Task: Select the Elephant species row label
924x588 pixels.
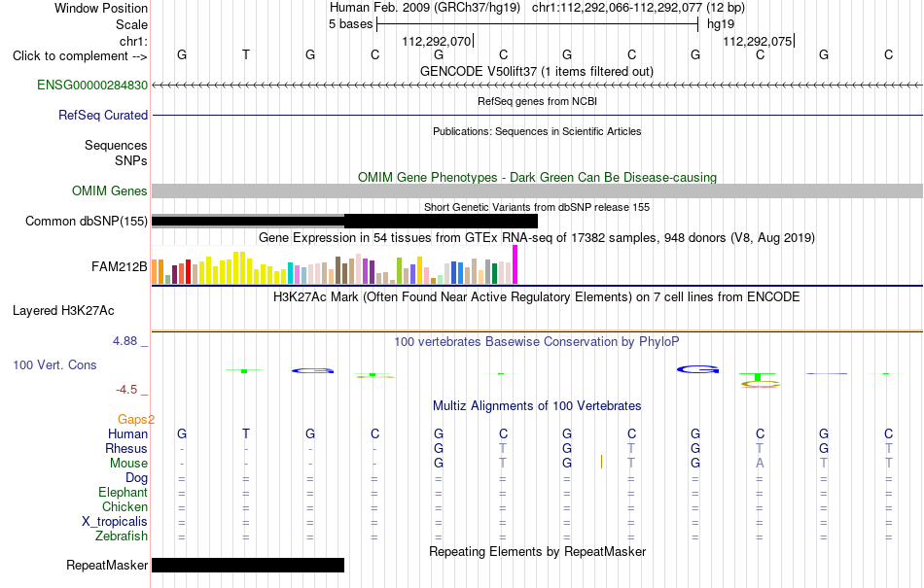Action: (123, 492)
